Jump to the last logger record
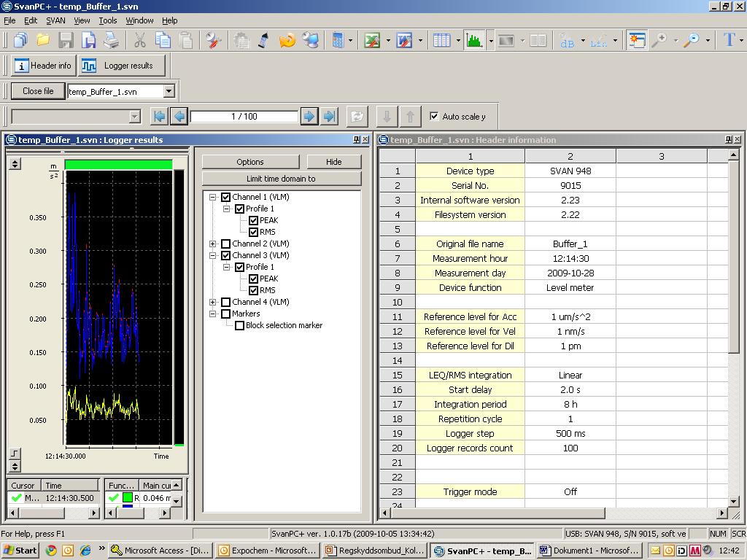747x560 pixels. pos(329,116)
